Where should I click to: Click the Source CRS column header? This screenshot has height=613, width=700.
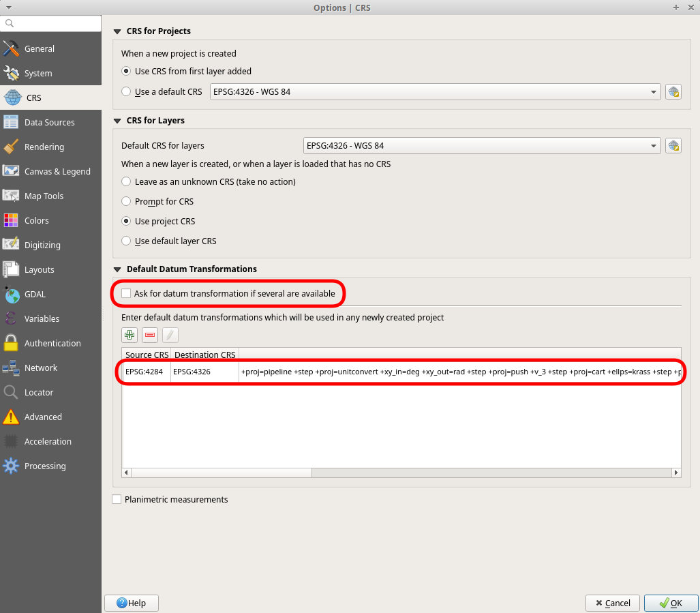(x=147, y=355)
